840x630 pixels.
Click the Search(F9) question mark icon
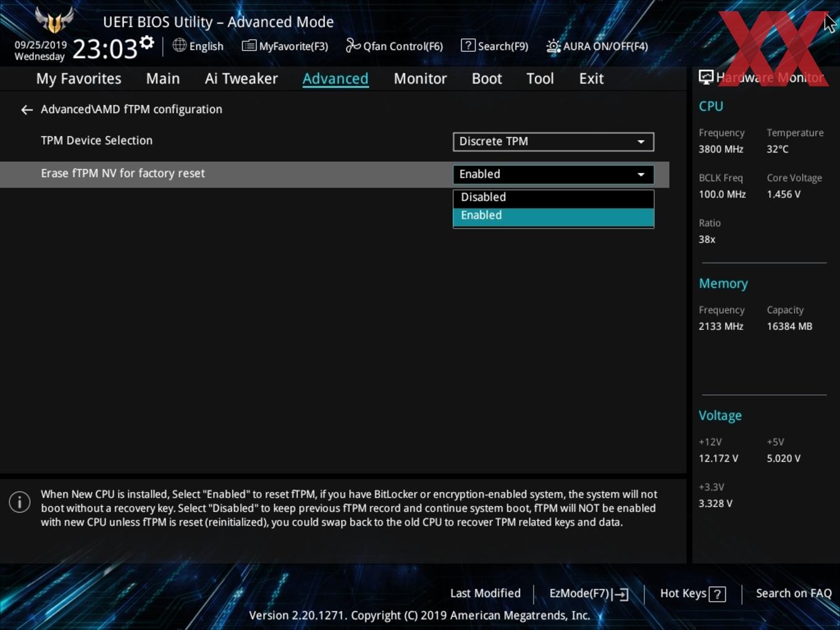[468, 45]
